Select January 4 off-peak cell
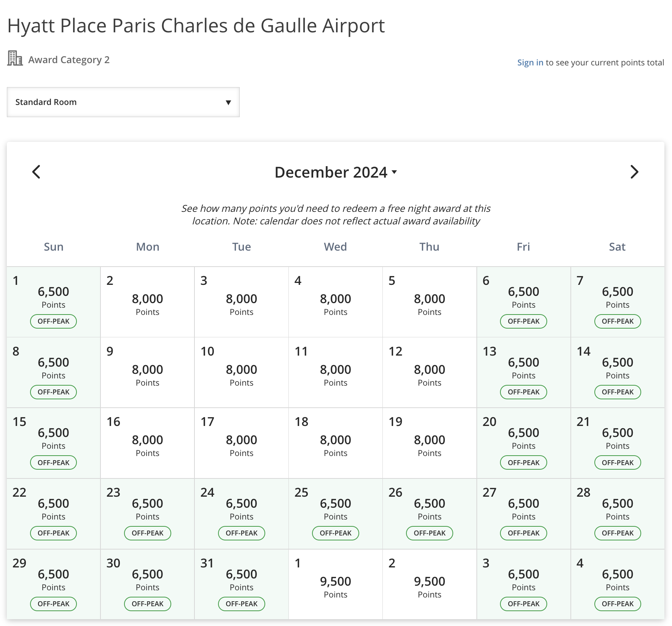672x626 pixels. (x=618, y=584)
